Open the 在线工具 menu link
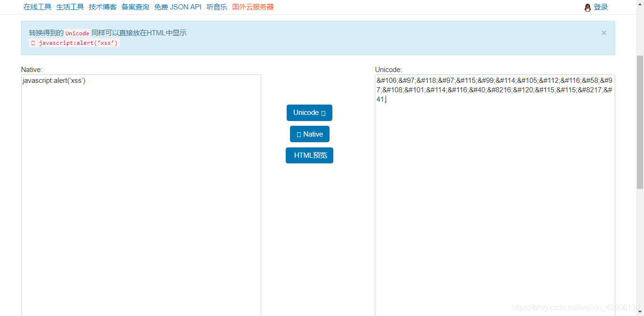The width and height of the screenshot is (644, 316). (37, 7)
